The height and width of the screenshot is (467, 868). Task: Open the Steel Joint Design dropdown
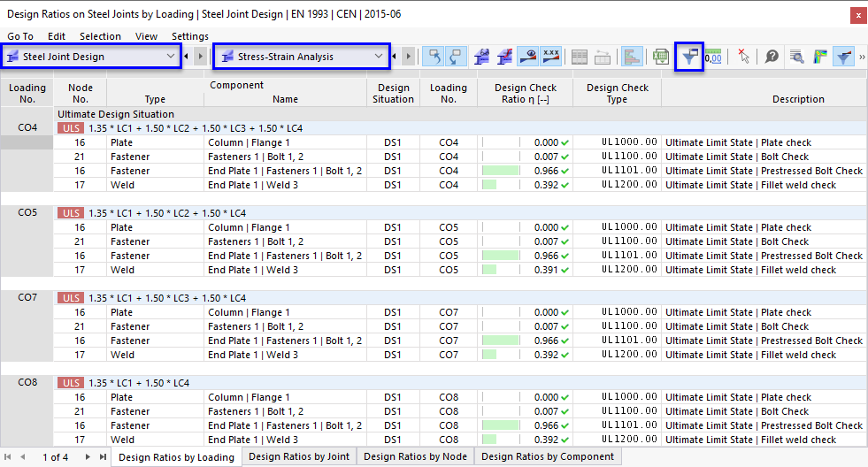(x=91, y=57)
